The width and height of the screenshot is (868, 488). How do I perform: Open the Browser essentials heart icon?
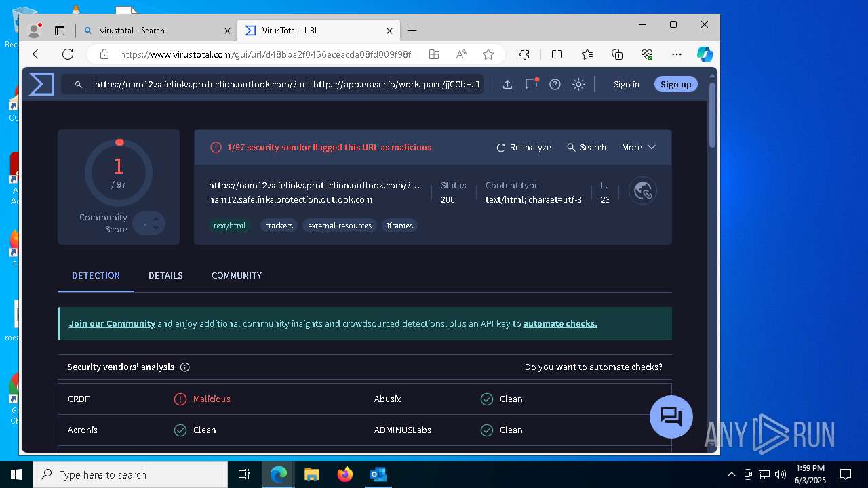click(x=647, y=54)
